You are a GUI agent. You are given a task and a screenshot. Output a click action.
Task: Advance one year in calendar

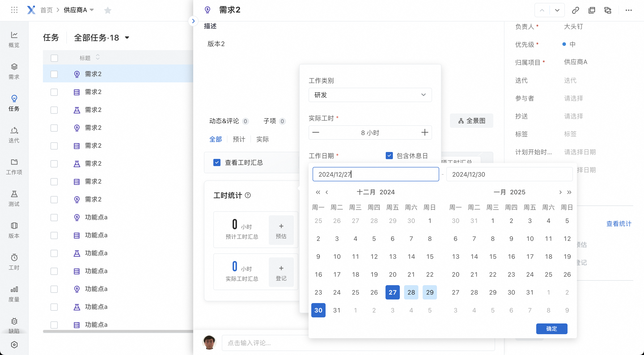click(569, 192)
